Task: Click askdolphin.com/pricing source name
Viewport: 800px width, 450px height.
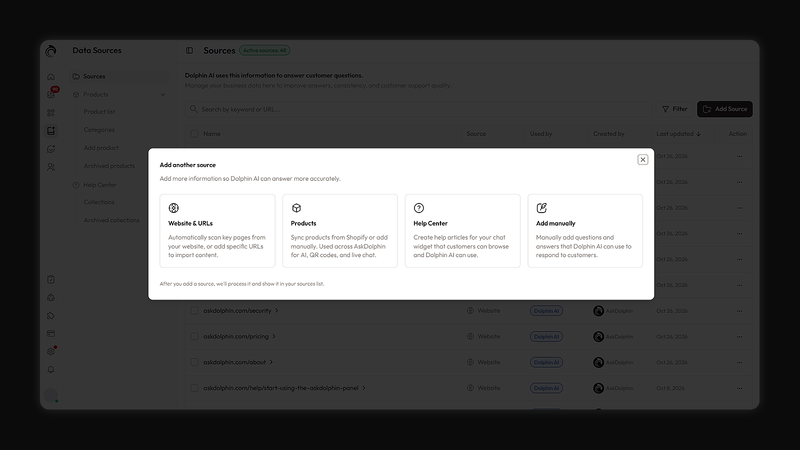Action: [x=236, y=336]
